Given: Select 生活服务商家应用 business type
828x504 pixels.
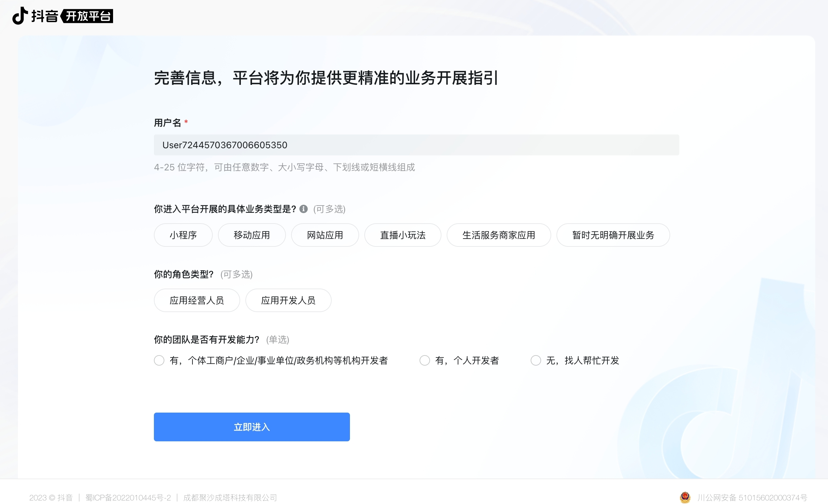Looking at the screenshot, I should (x=498, y=235).
